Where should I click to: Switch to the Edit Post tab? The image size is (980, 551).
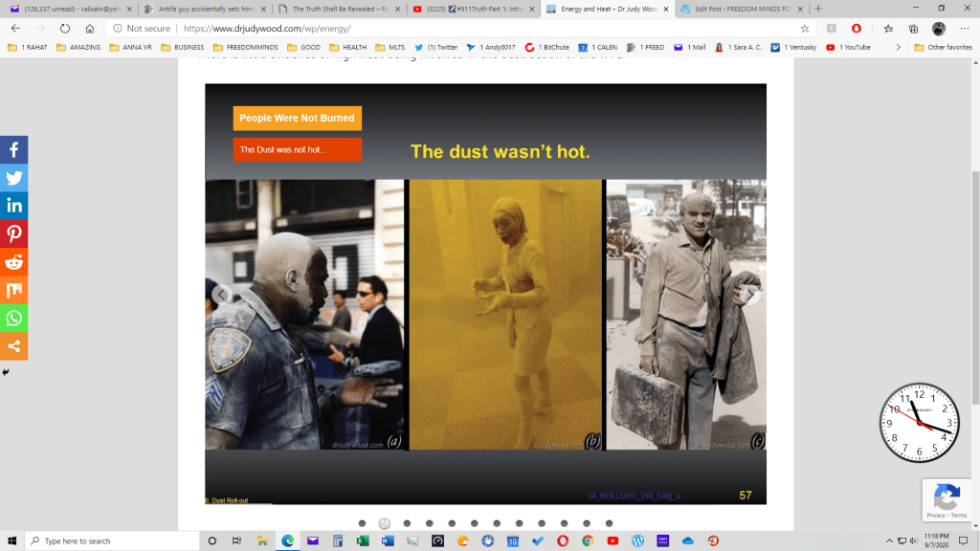[740, 9]
